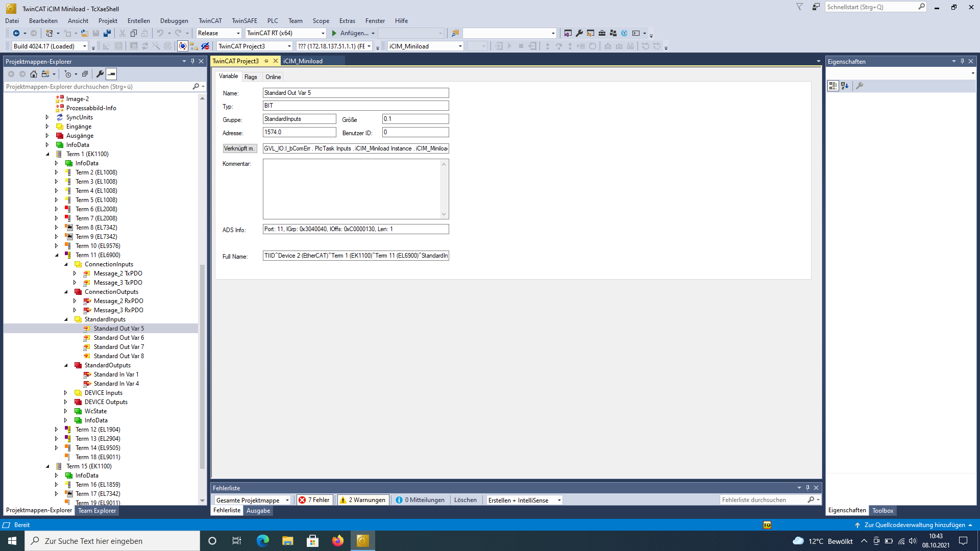Click the navigate backward arrow icon
This screenshot has height=551, width=980.
click(x=16, y=33)
